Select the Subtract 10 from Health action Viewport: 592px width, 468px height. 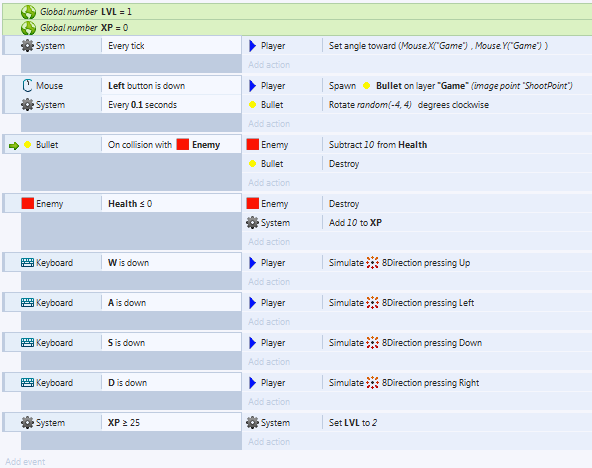coord(378,145)
